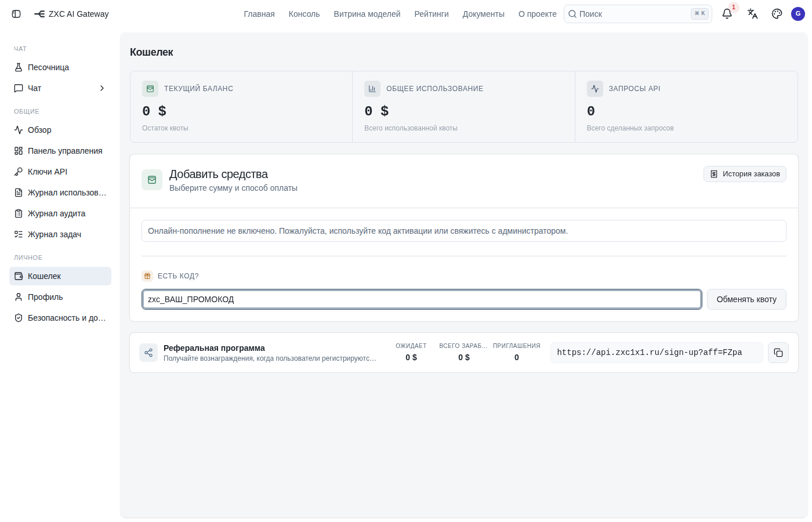Click the Реферальная программа share icon

pyautogui.click(x=148, y=353)
